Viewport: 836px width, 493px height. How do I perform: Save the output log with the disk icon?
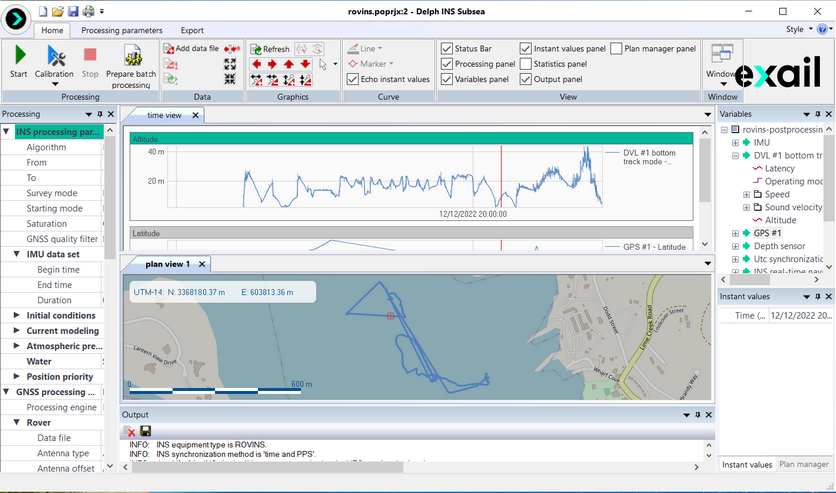pyautogui.click(x=146, y=431)
